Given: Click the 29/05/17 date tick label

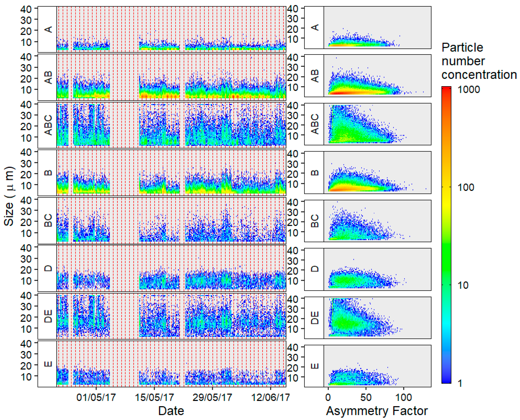Looking at the screenshot, I should coord(212,397).
